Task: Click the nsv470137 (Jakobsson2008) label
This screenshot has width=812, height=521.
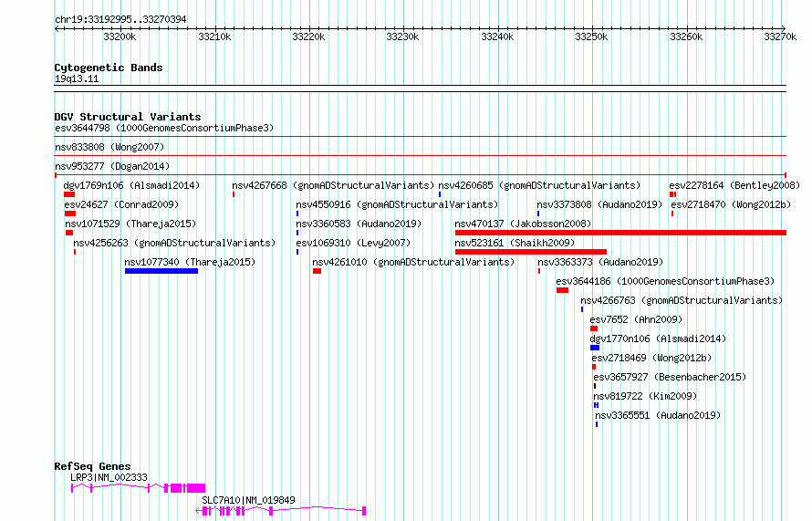Action: coord(523,224)
